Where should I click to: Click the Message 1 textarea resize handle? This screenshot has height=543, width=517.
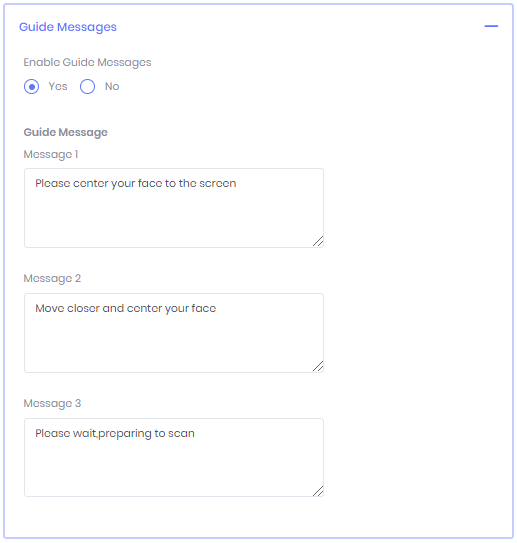coord(318,241)
